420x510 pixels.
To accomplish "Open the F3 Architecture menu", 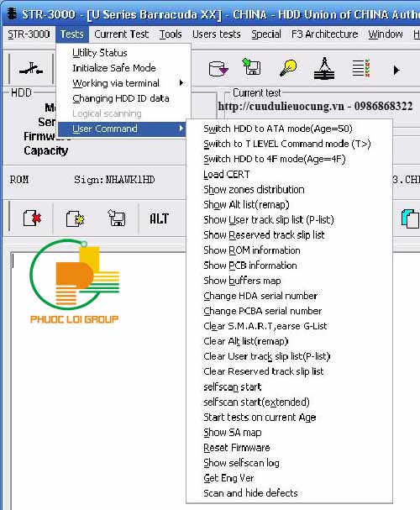I will (324, 34).
